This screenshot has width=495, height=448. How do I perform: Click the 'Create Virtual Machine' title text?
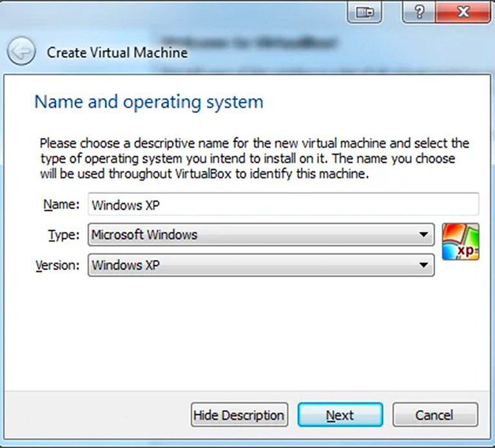(x=117, y=53)
